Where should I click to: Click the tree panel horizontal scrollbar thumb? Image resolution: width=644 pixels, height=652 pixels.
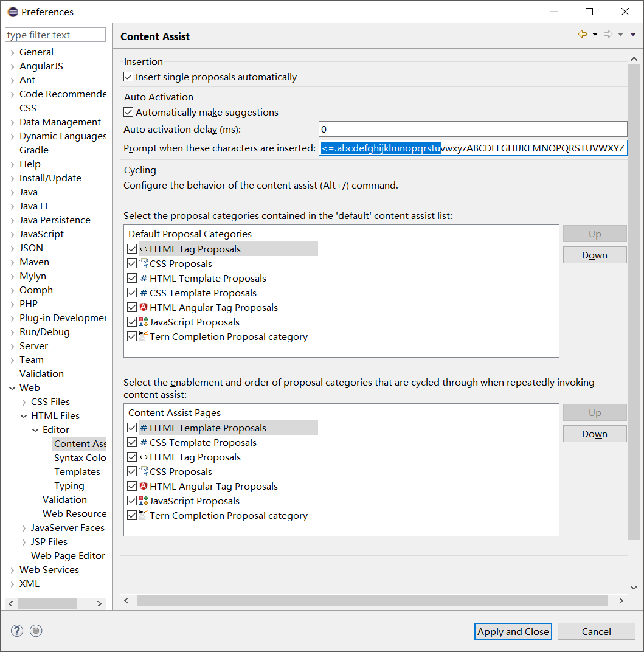(x=47, y=603)
